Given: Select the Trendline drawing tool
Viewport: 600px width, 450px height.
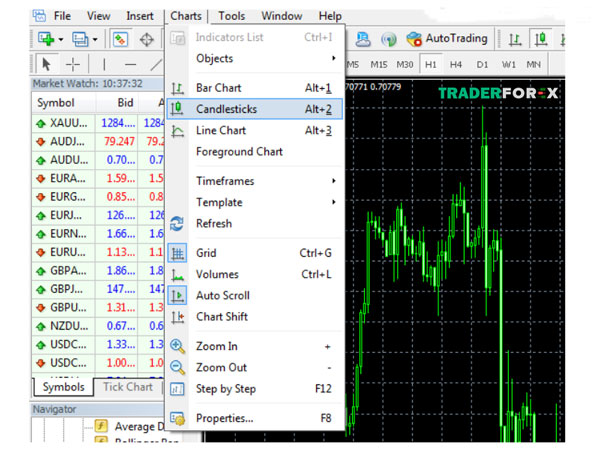Looking at the screenshot, I should click(x=156, y=64).
